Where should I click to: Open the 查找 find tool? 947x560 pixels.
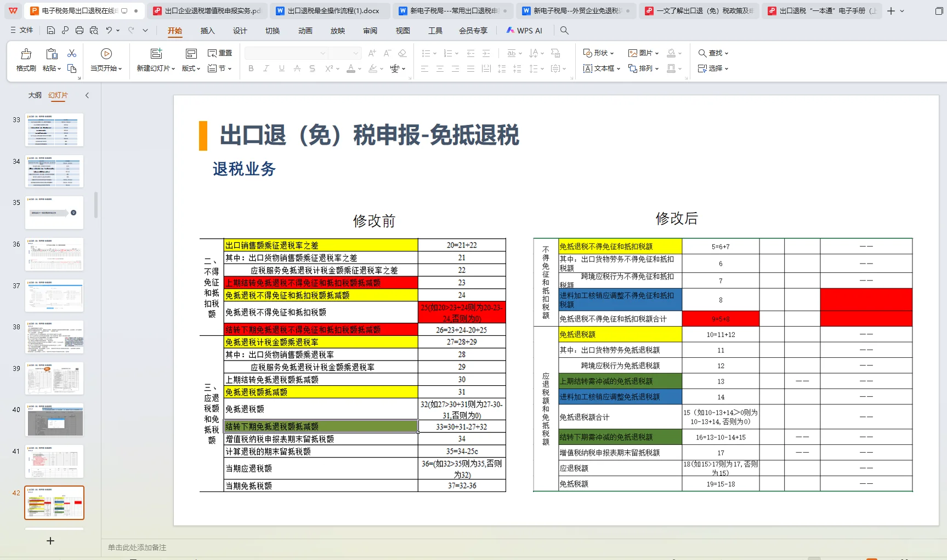click(712, 53)
